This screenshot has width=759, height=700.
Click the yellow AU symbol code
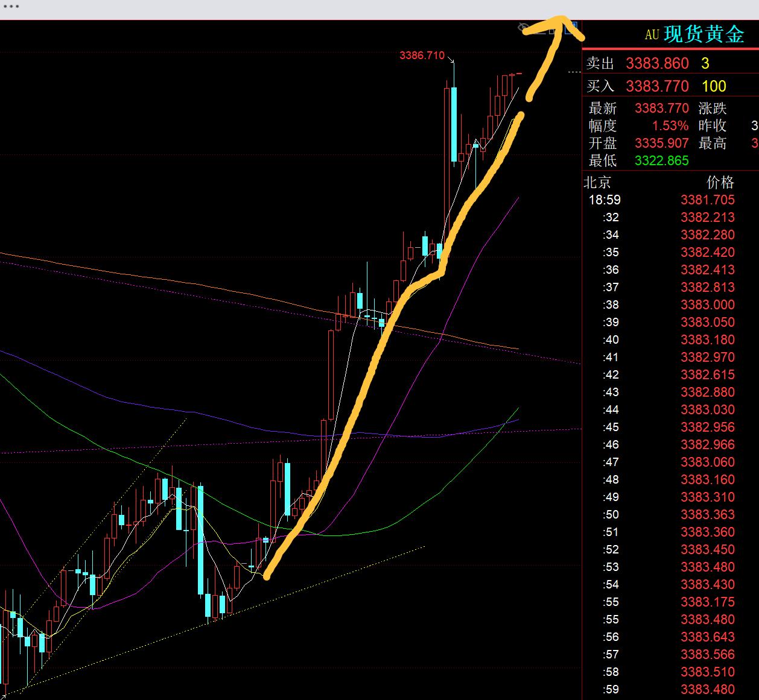pyautogui.click(x=652, y=35)
